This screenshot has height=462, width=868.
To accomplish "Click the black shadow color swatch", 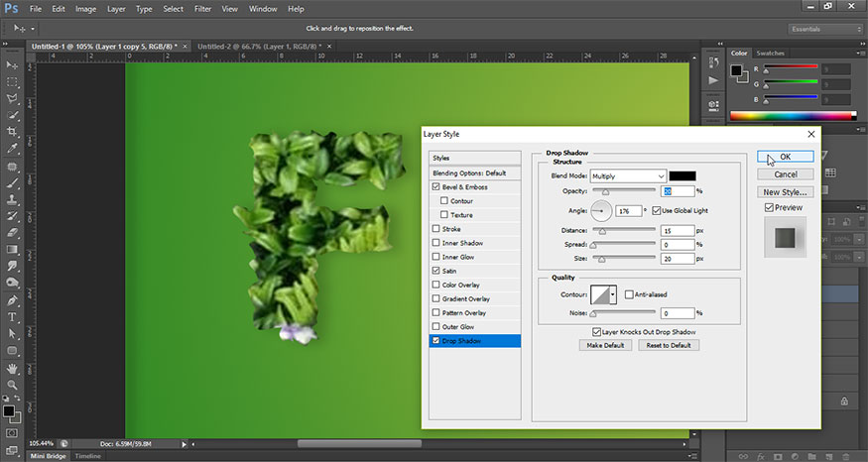I will pyautogui.click(x=682, y=176).
